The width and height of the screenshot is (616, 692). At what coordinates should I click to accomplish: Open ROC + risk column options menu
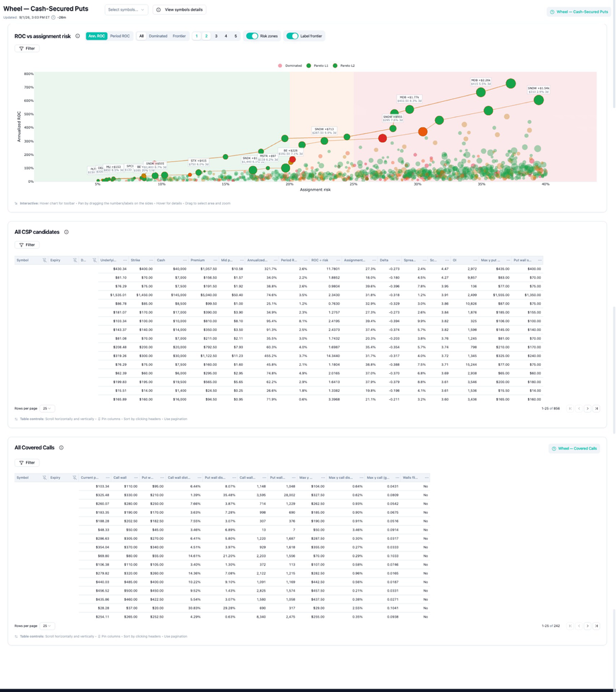pyautogui.click(x=338, y=261)
